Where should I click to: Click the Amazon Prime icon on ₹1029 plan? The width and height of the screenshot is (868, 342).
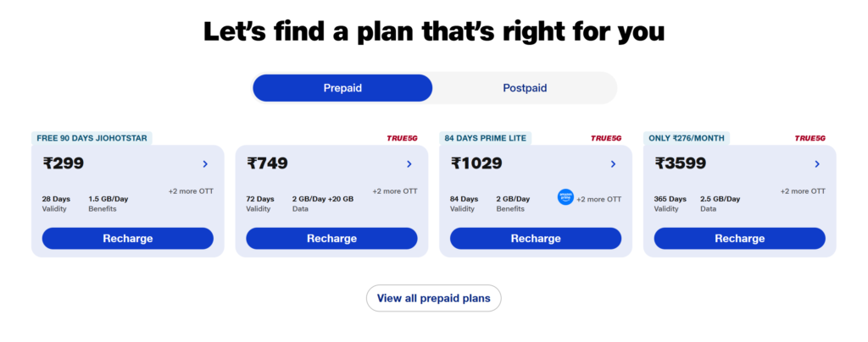pos(565,198)
